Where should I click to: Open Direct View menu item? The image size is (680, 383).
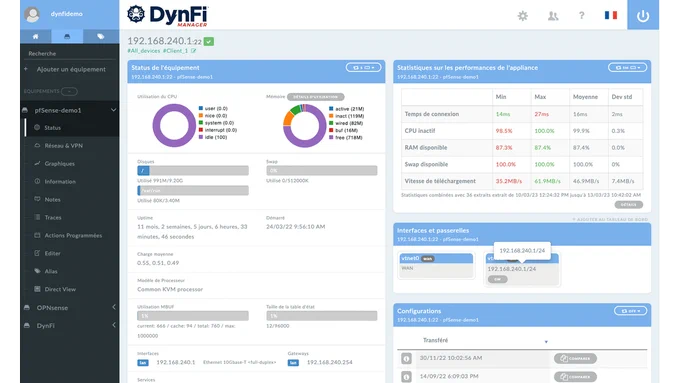click(60, 289)
